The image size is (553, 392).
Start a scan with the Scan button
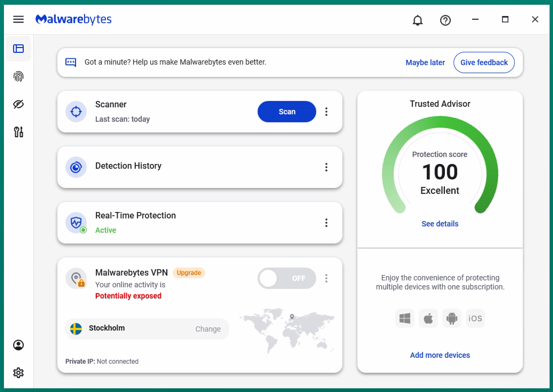[287, 112]
